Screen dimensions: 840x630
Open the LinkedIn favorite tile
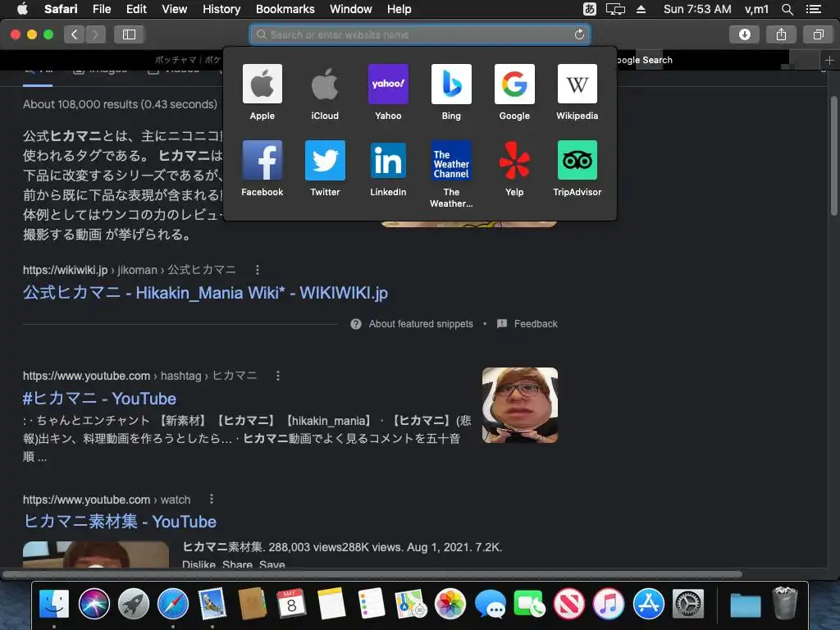pos(388,168)
